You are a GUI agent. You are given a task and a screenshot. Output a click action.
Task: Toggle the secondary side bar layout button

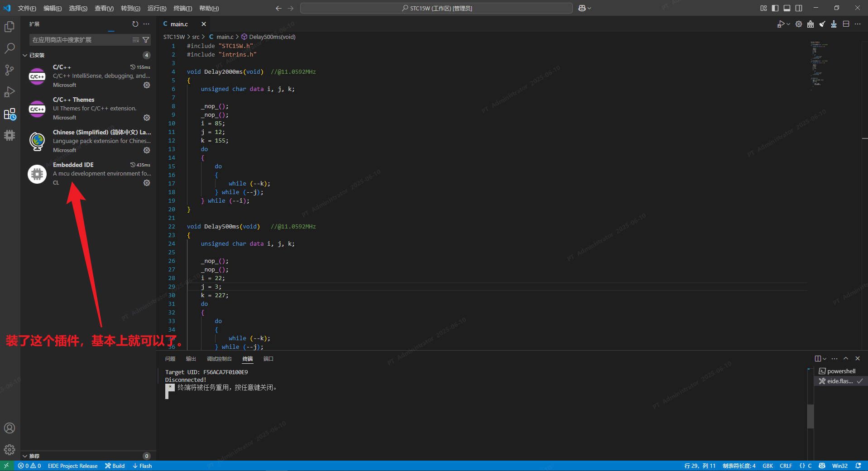click(799, 8)
